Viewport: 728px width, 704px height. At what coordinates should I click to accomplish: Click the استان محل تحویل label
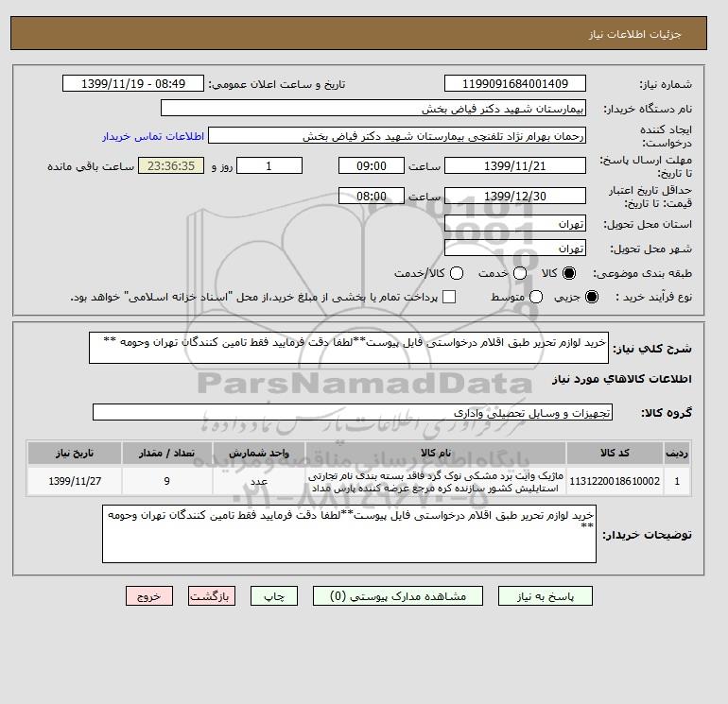[x=648, y=225]
